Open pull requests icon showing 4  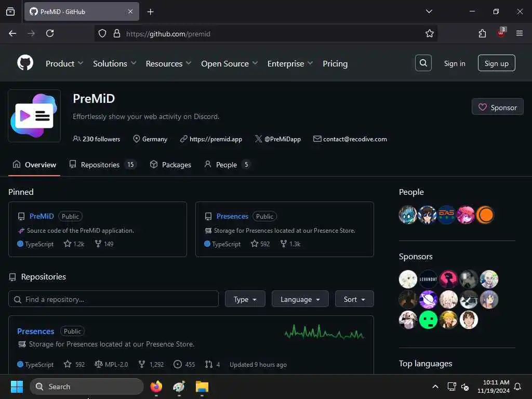pyautogui.click(x=209, y=364)
